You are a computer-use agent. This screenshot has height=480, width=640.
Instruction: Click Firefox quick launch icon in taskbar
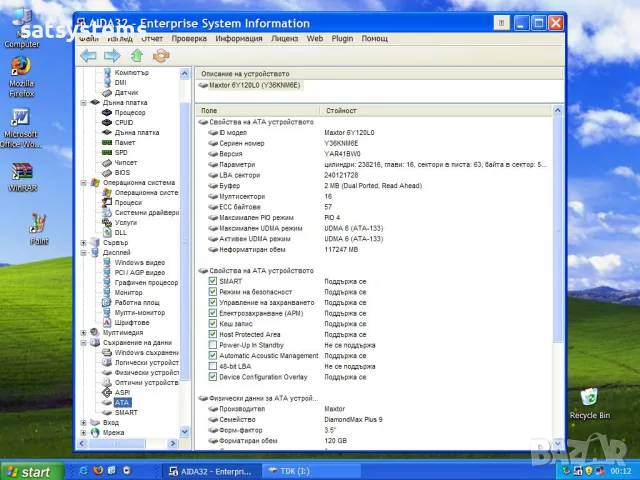(98, 471)
